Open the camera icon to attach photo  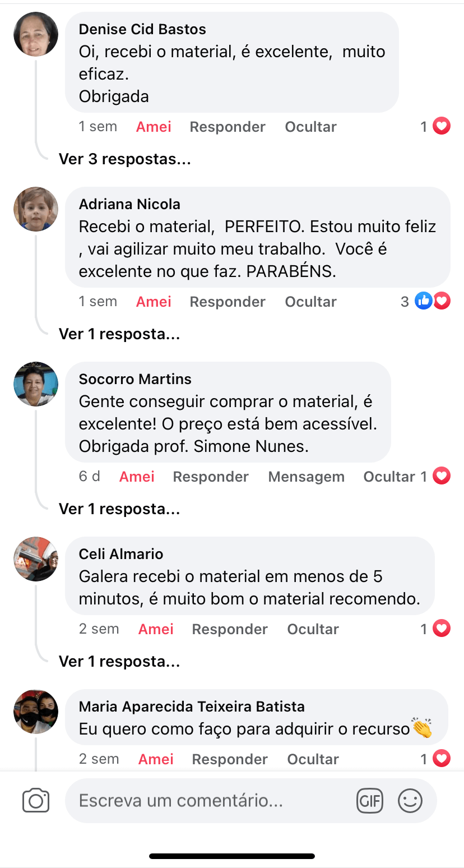(x=36, y=800)
